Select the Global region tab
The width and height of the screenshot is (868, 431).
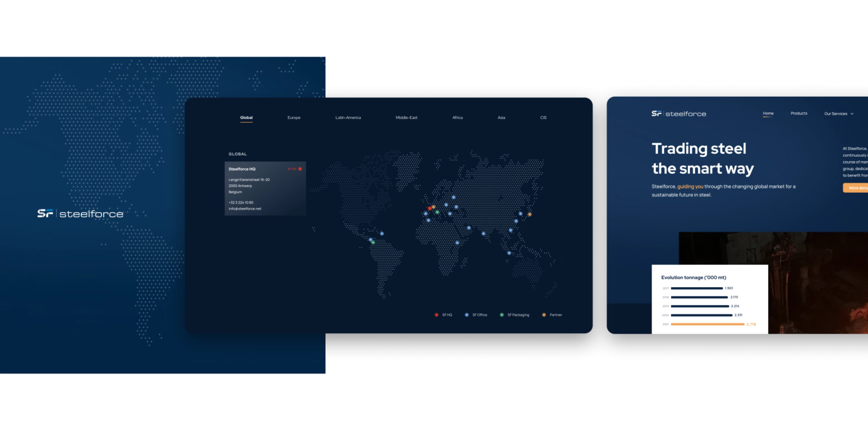pos(246,118)
